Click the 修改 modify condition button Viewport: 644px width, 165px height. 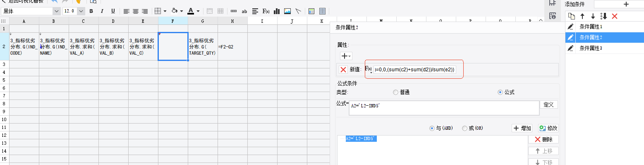(548, 129)
